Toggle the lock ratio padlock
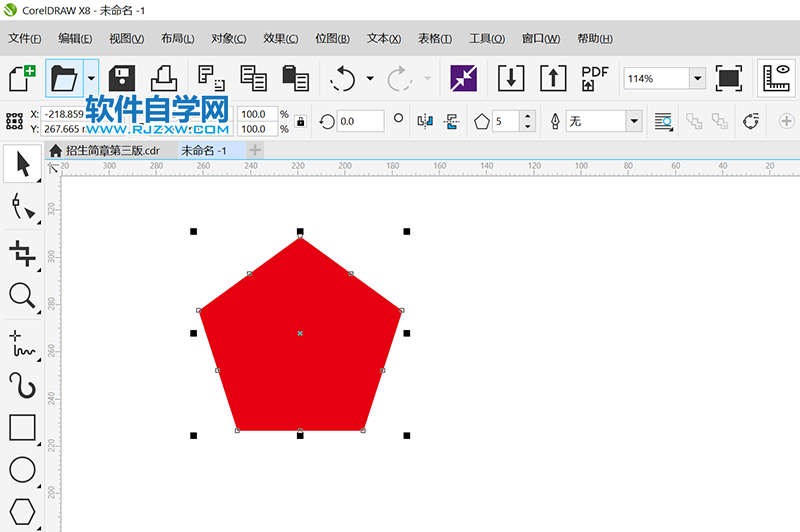This screenshot has width=800, height=532. [x=300, y=122]
